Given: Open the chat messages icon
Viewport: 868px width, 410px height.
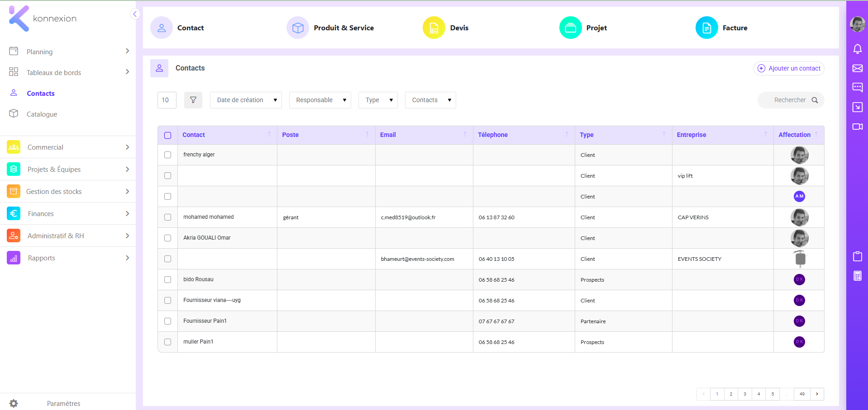Looking at the screenshot, I should pyautogui.click(x=857, y=87).
